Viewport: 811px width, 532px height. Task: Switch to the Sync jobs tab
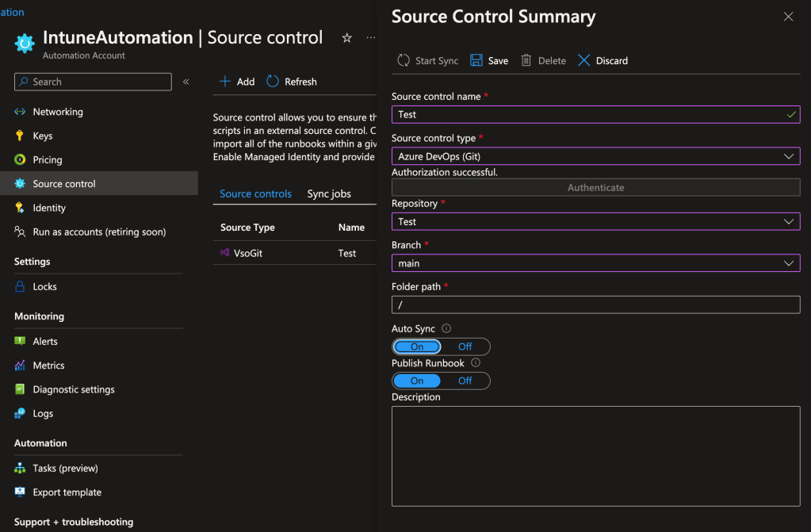[x=329, y=193]
